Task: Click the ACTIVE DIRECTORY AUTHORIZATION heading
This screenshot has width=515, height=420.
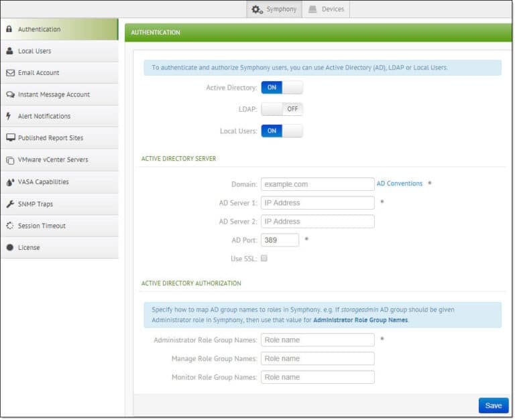Action: [191, 283]
